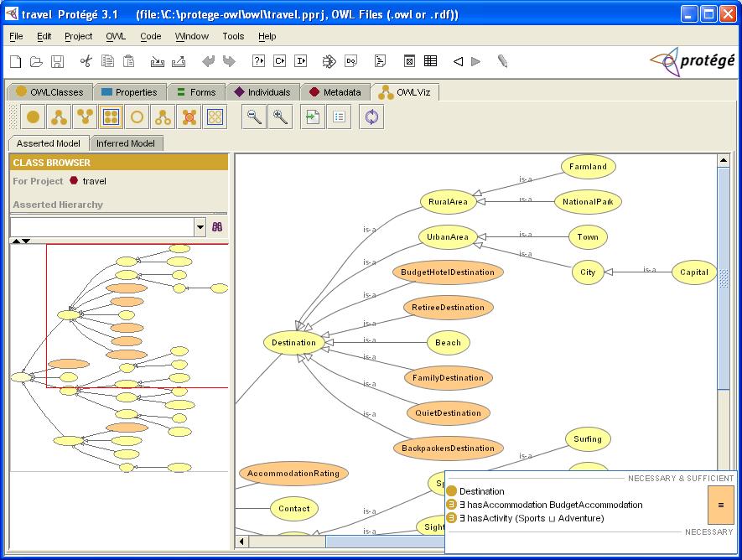Click the orange equivalence symbol box
Image resolution: width=742 pixels, height=560 pixels.
coord(721,505)
